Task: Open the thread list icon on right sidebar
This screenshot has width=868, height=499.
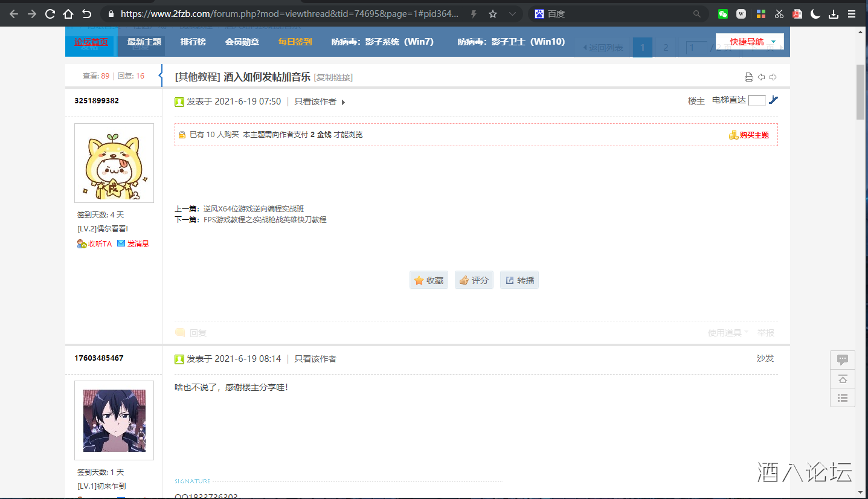Action: tap(843, 398)
